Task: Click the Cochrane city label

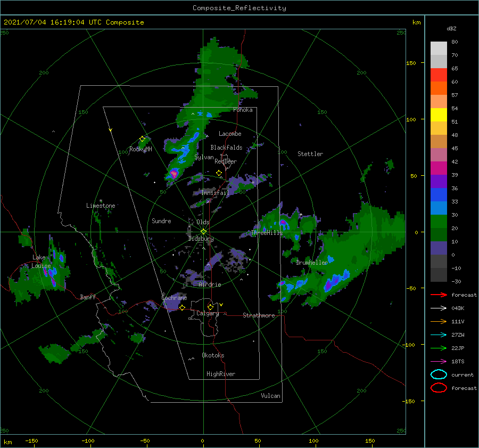Action: click(174, 298)
